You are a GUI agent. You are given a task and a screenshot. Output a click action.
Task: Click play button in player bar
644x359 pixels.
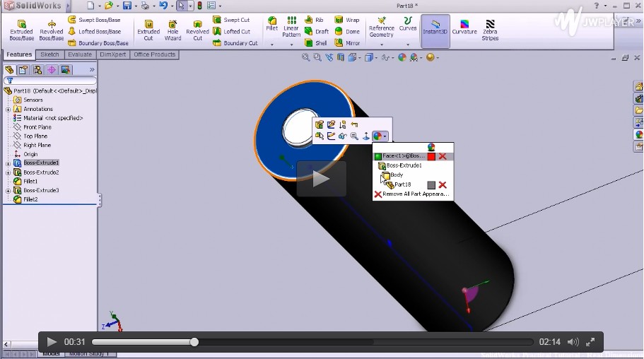coord(52,342)
